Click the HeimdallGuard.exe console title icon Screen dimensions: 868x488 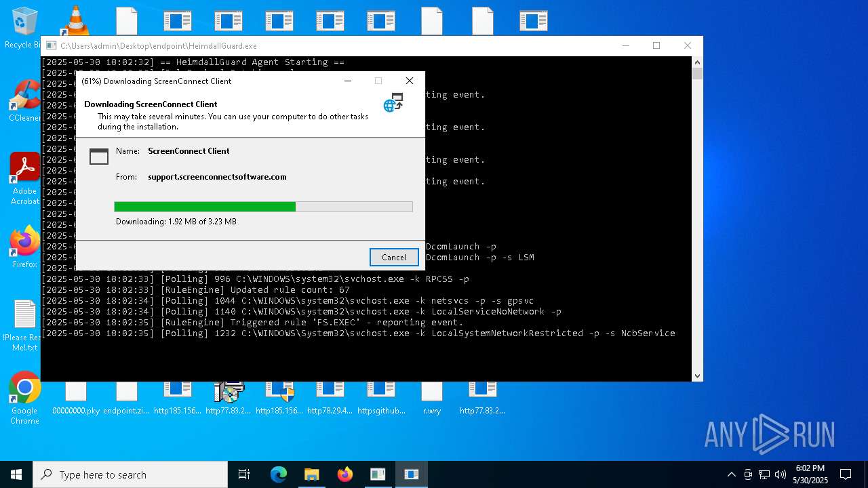51,46
